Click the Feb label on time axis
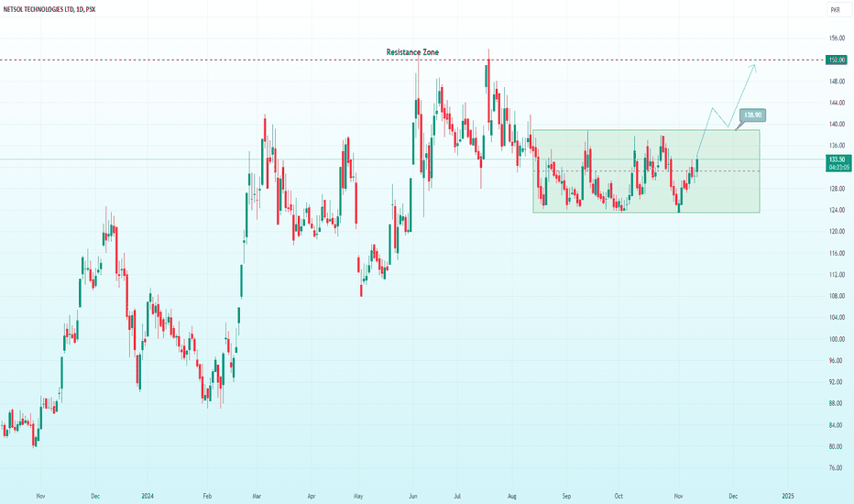This screenshot has height=504, width=854. point(207,497)
